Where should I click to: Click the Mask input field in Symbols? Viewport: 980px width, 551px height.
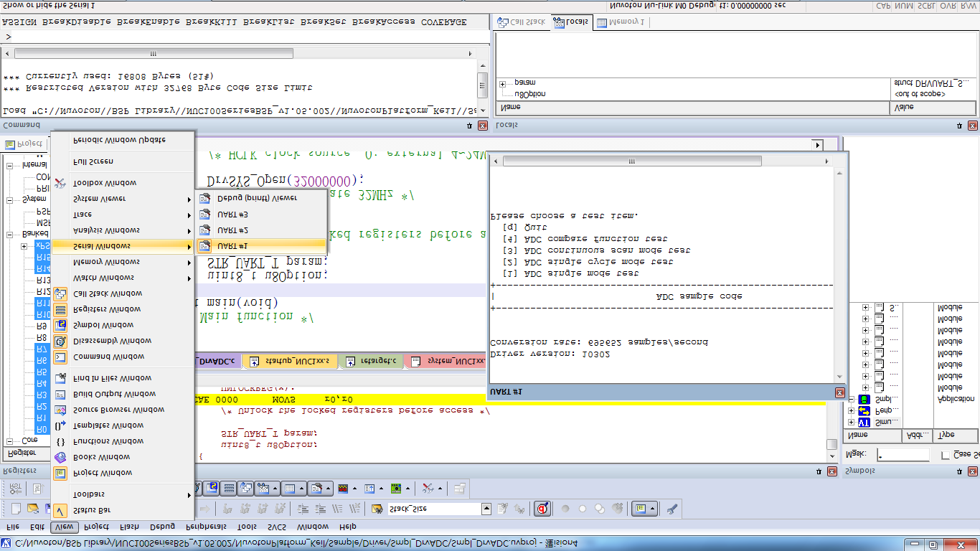[902, 455]
